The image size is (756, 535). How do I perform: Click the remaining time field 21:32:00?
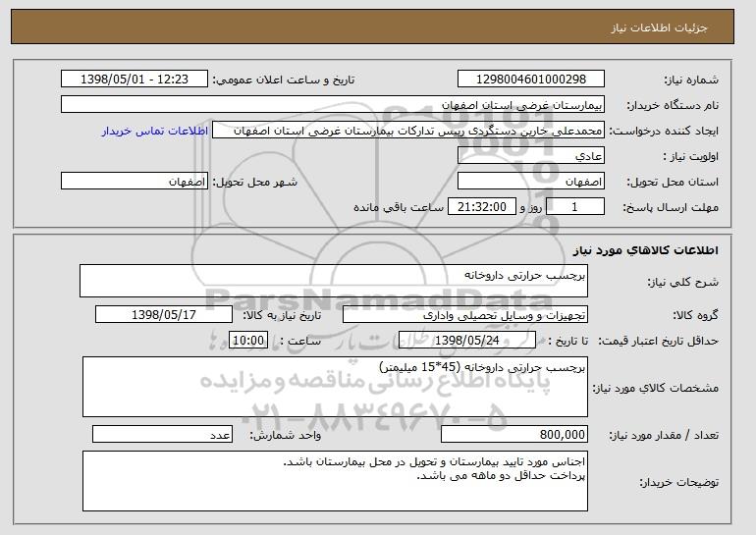tap(482, 207)
